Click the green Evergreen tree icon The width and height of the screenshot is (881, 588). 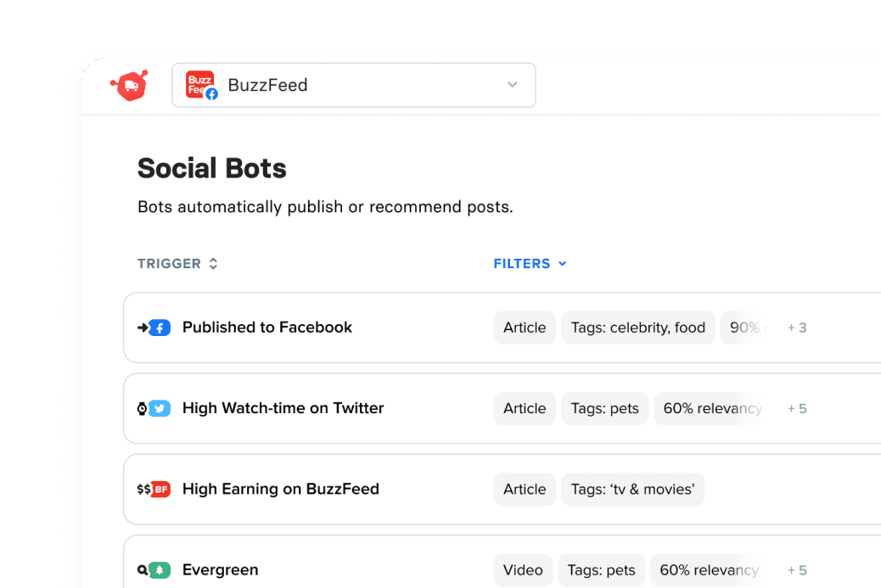[x=160, y=569]
